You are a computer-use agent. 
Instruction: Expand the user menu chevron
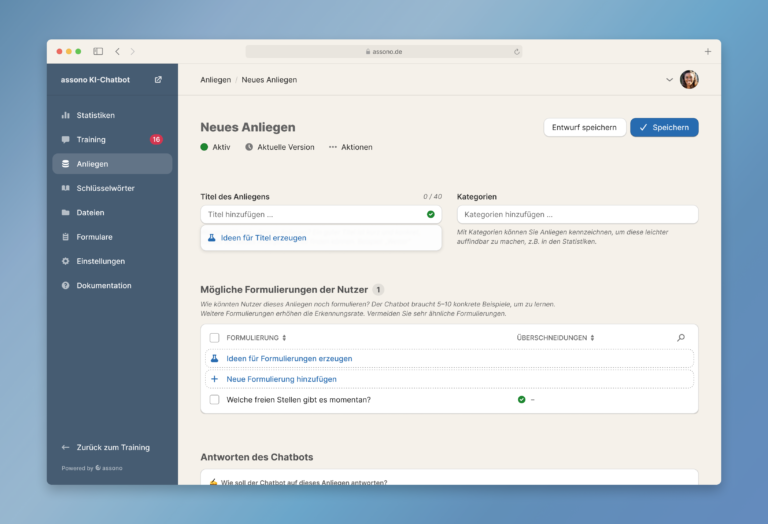[669, 80]
